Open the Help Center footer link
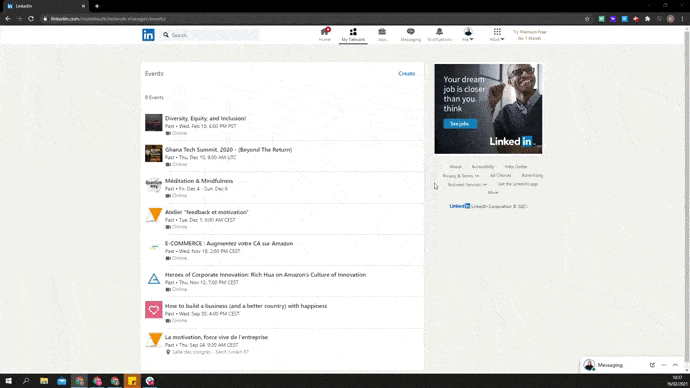Viewport: 690px width, 388px height. [x=516, y=167]
